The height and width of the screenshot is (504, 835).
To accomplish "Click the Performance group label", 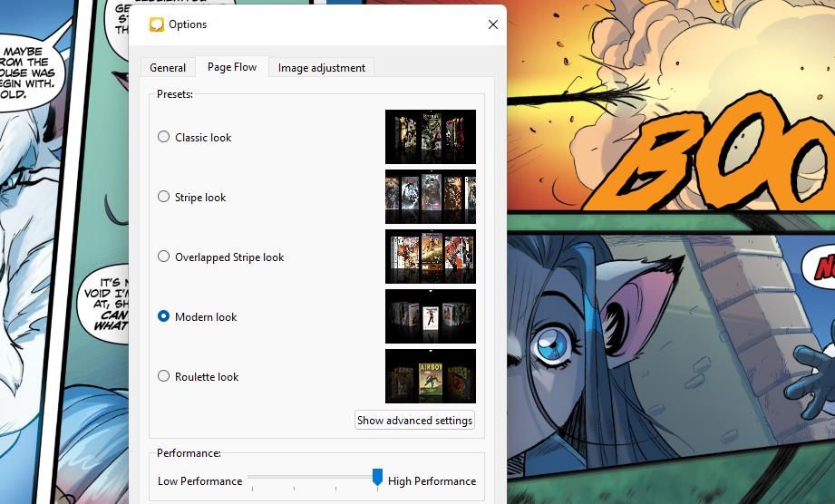I will point(189,453).
